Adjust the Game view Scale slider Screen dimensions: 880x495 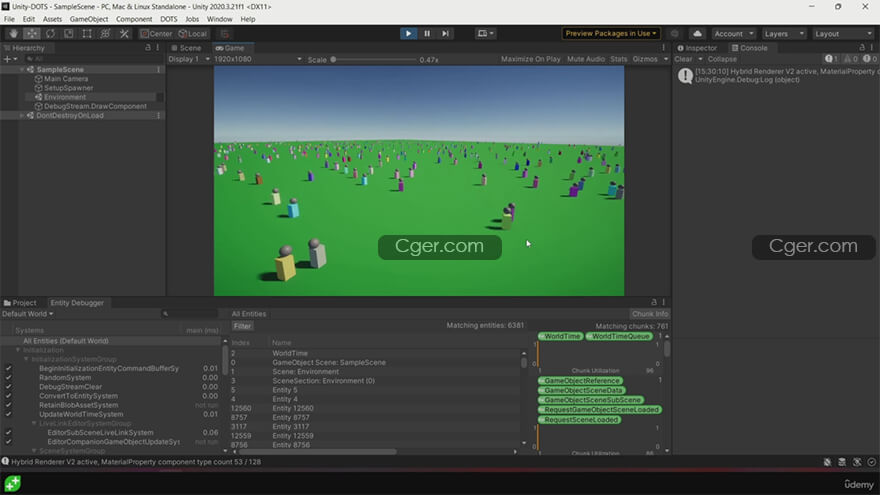[x=374, y=59]
